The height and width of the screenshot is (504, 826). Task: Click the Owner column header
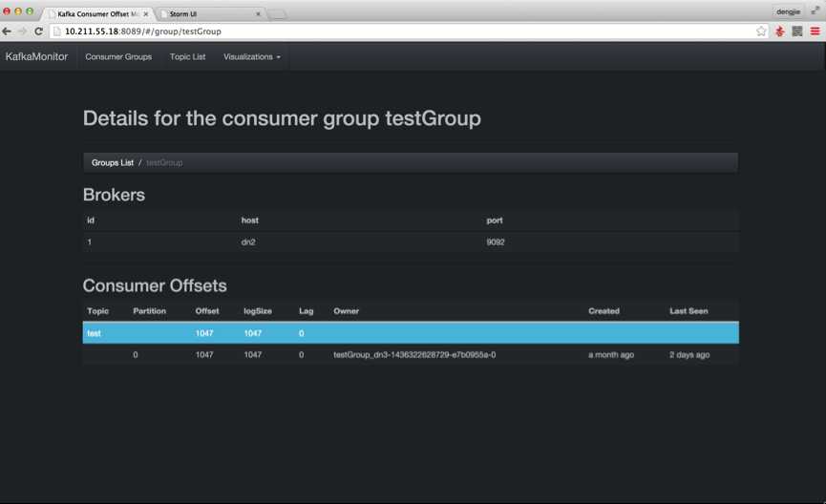(x=346, y=311)
